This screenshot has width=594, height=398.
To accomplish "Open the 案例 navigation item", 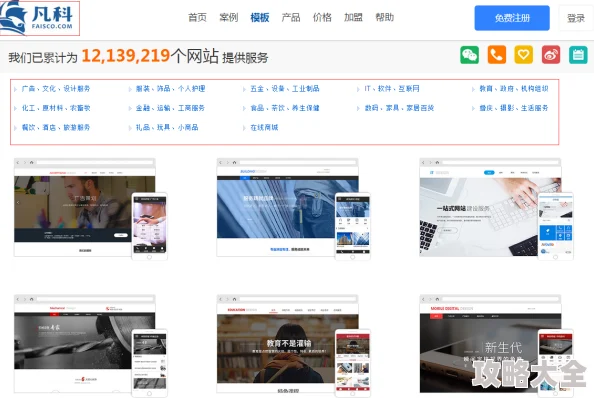I will tap(228, 17).
